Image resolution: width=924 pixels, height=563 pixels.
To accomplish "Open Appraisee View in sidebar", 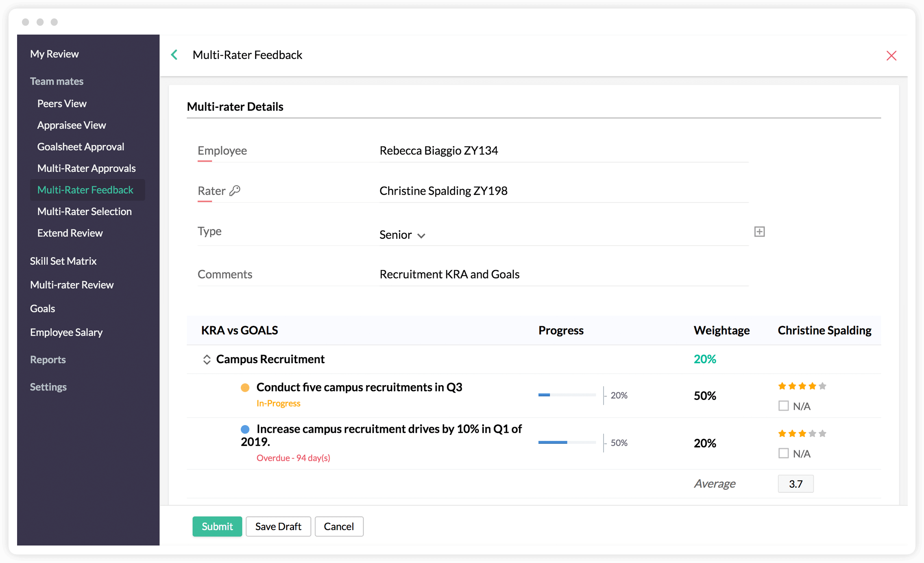I will 72,125.
